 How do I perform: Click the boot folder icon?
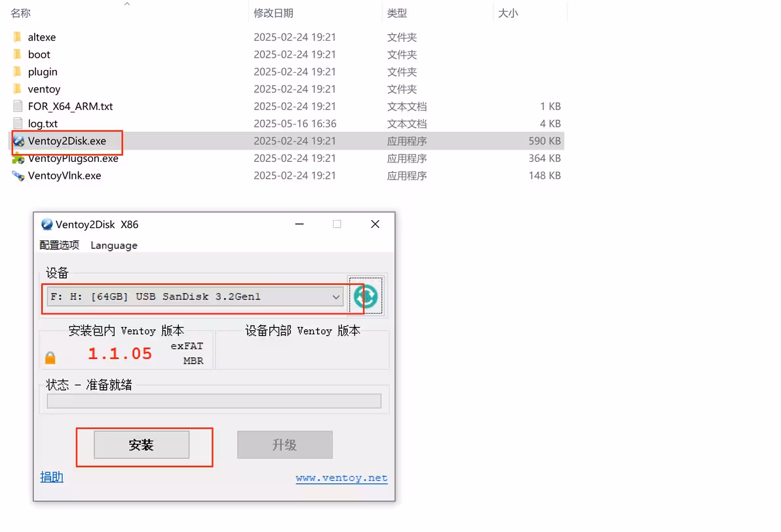pos(18,54)
